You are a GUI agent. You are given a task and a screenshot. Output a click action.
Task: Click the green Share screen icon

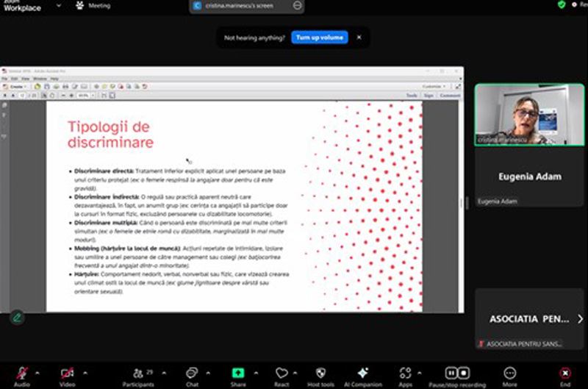[238, 374]
